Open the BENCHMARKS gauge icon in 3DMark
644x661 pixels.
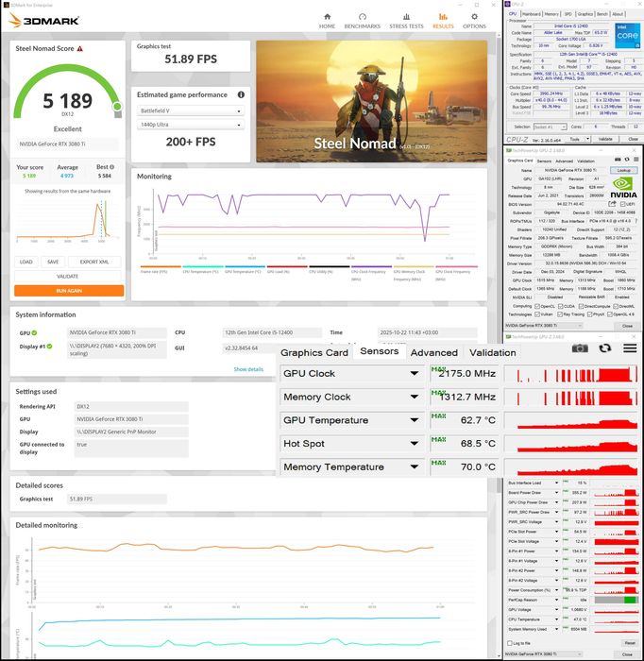pos(362,17)
